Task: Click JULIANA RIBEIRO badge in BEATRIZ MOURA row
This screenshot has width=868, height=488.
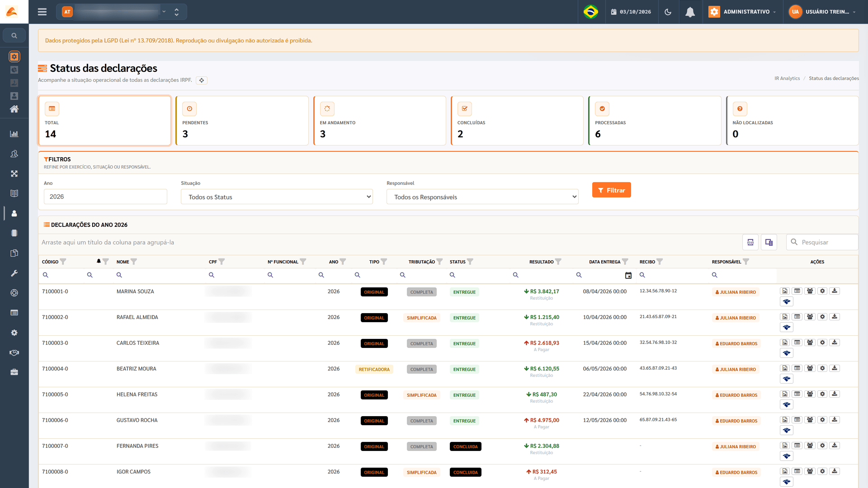Action: point(736,369)
